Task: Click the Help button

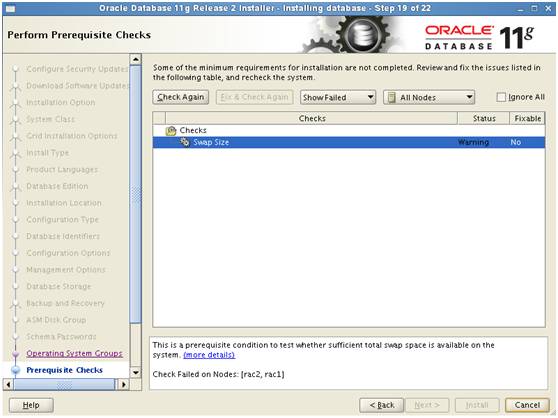Action: [31, 405]
